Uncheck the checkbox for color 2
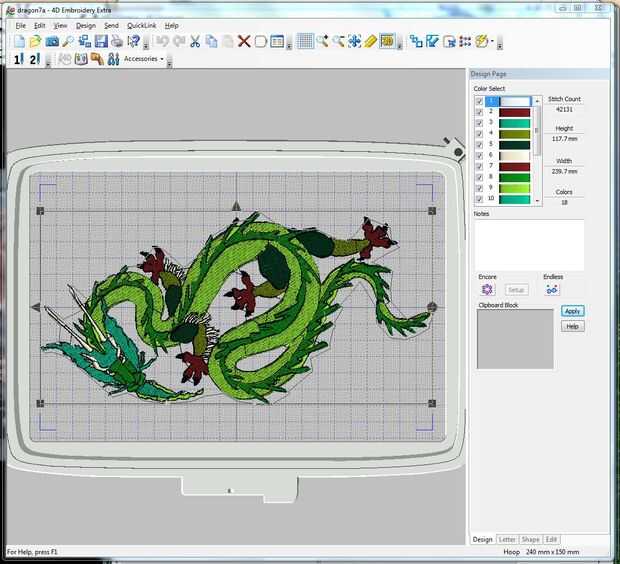This screenshot has width=620, height=564. pyautogui.click(x=479, y=112)
